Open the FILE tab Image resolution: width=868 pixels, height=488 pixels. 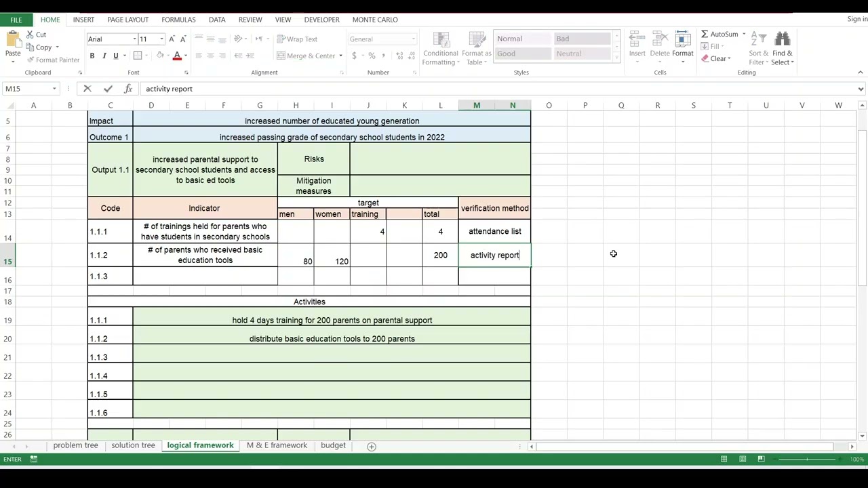click(16, 20)
